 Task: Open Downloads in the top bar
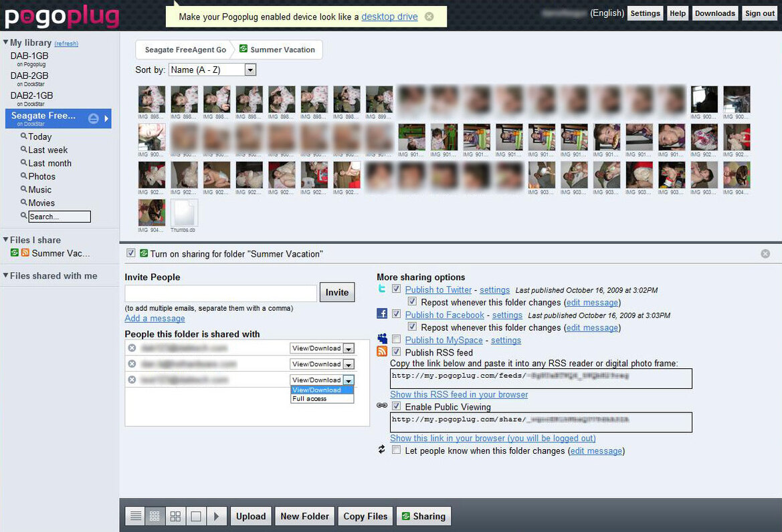pos(714,13)
